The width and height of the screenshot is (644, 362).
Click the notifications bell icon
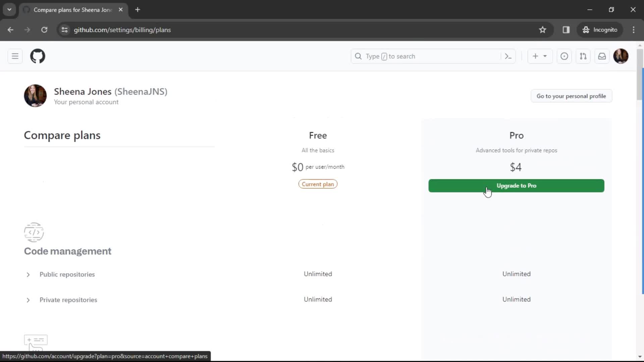602,56
